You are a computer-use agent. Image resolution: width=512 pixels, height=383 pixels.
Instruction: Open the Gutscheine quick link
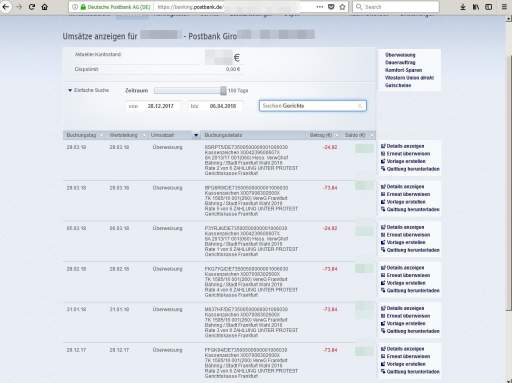click(398, 85)
